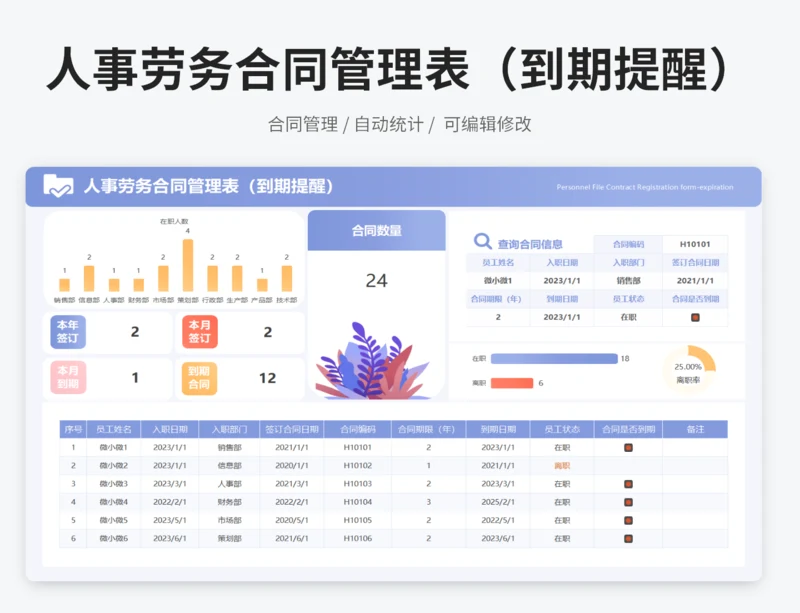Click expiry marker in row H10106
Screen dimensions: 800x613
pos(628,539)
